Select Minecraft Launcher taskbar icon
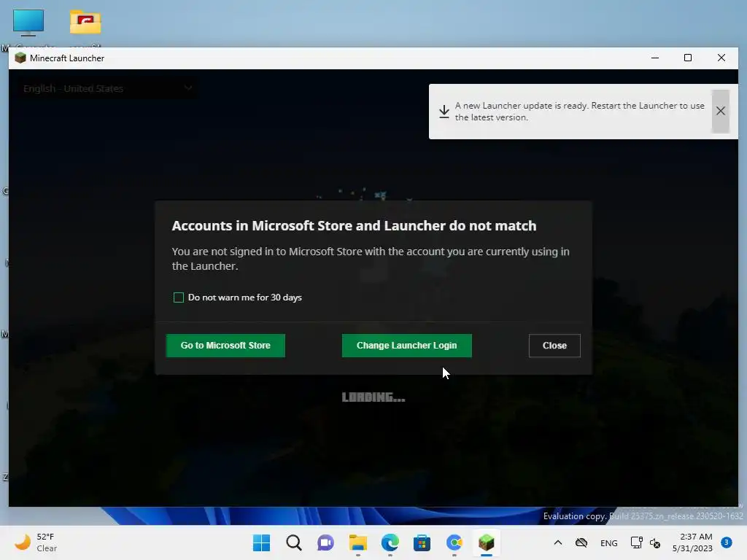The image size is (747, 560). point(487,542)
